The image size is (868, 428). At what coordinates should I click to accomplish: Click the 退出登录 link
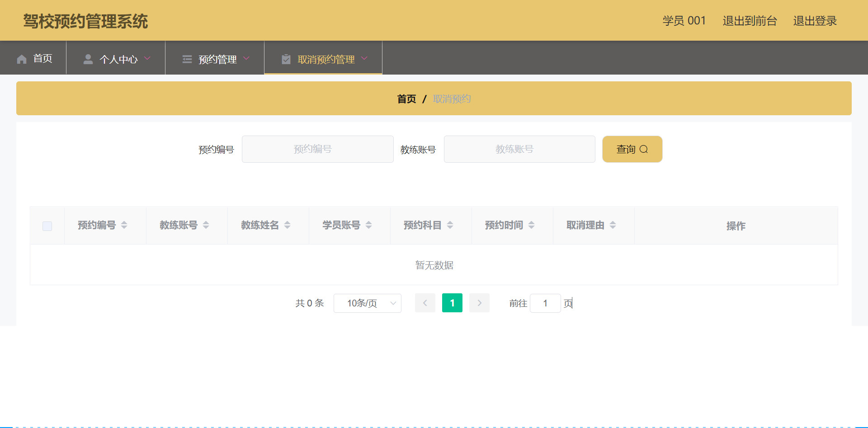click(815, 21)
